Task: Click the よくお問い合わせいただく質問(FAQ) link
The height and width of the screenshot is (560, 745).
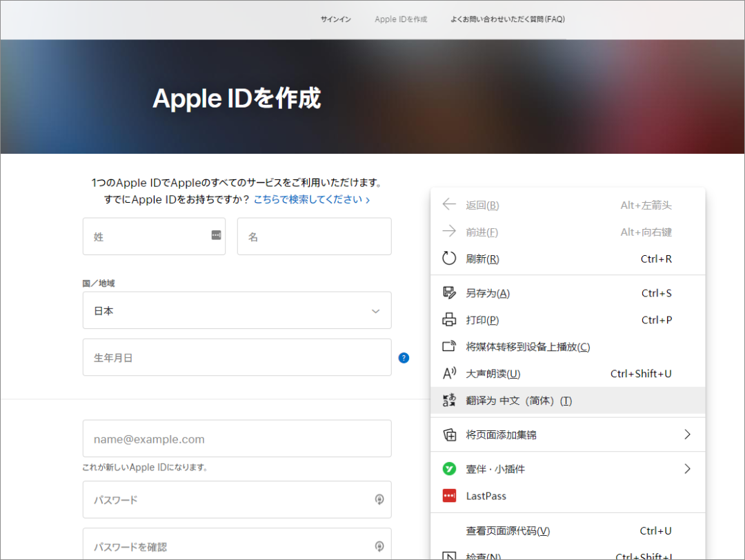Action: coord(507,19)
